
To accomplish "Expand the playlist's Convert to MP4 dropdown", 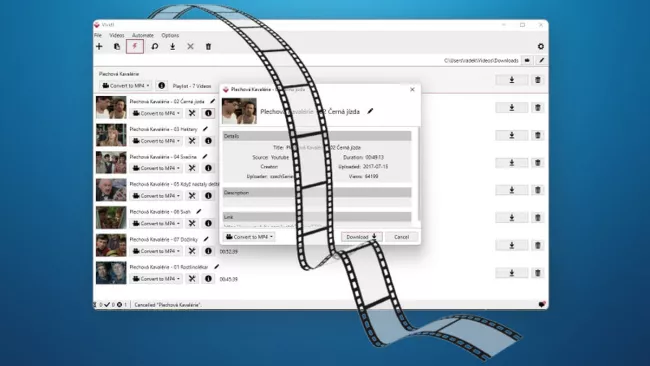I will (126, 86).
